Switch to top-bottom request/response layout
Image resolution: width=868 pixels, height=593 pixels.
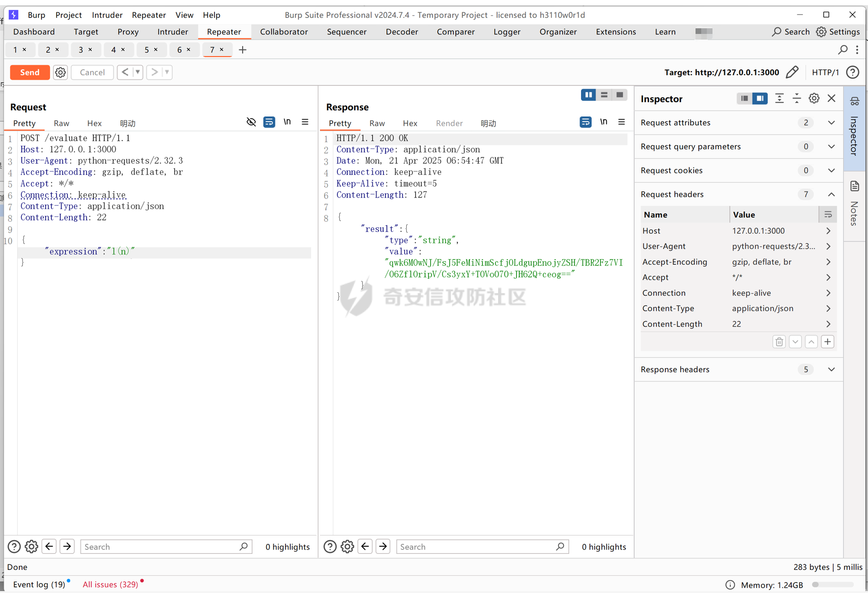(604, 95)
